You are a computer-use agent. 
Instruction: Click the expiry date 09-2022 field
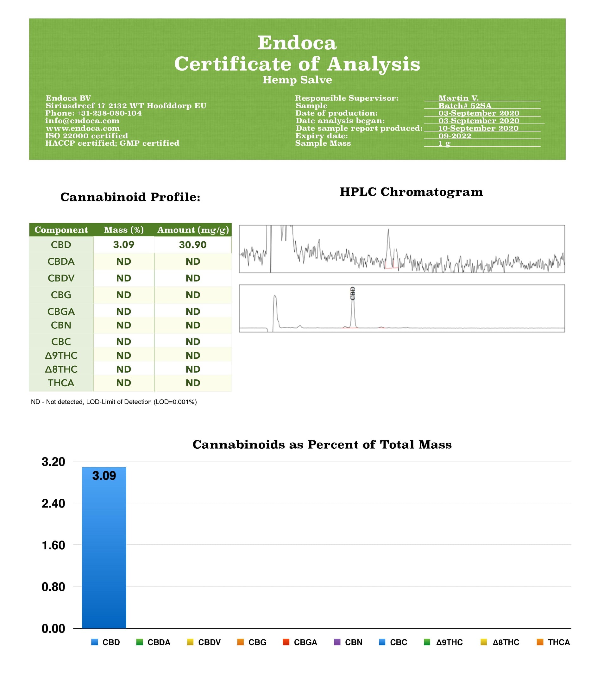pyautogui.click(x=455, y=136)
